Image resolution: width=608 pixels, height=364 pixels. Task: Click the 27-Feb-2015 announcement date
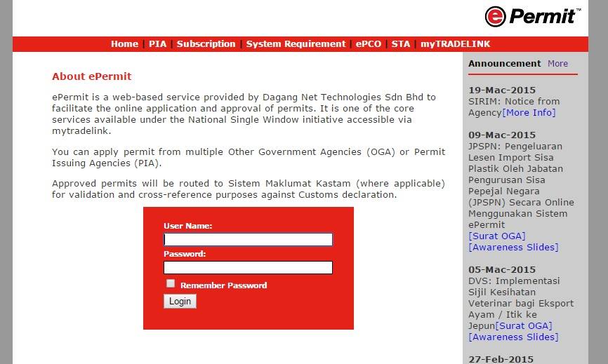(501, 359)
